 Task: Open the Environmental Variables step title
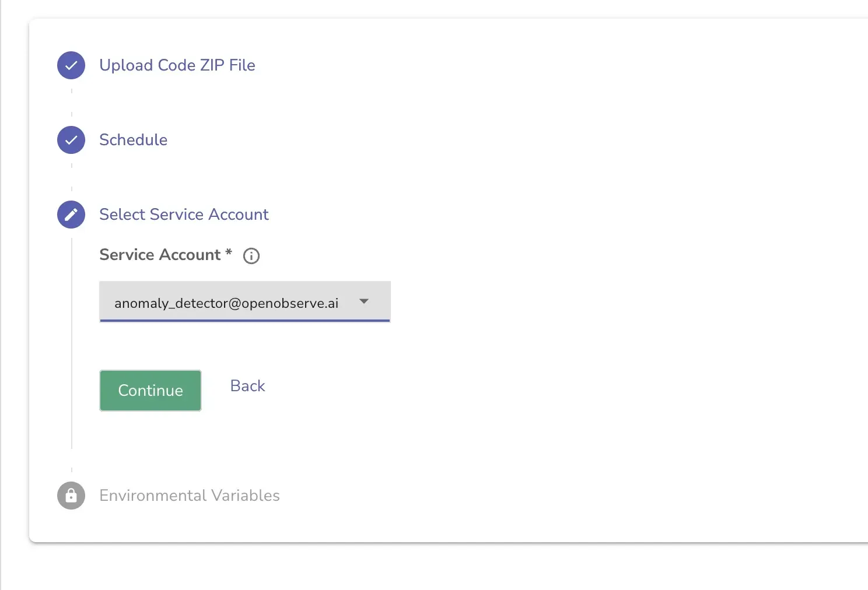pos(190,496)
